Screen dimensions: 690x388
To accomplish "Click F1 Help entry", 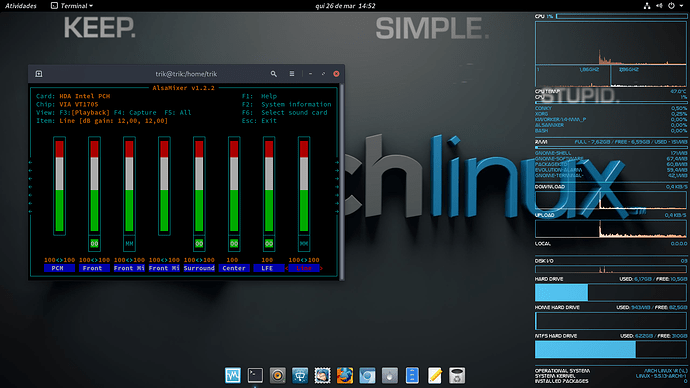I will coord(259,96).
